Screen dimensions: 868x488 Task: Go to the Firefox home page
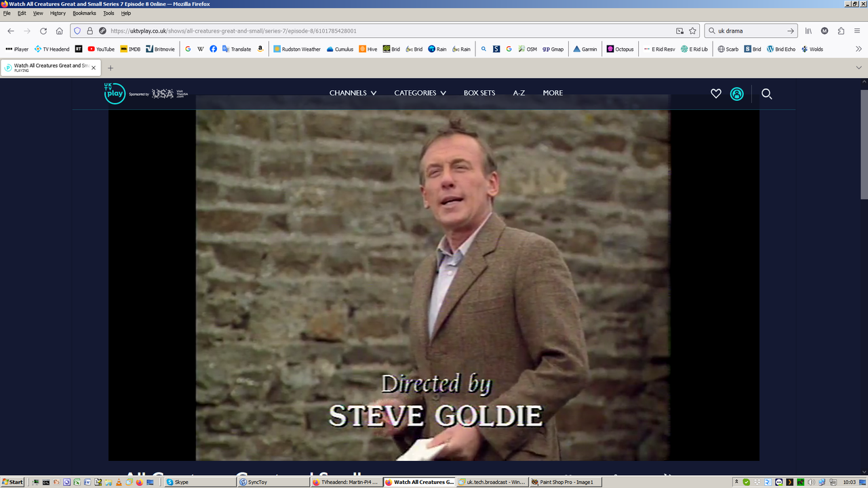click(60, 30)
